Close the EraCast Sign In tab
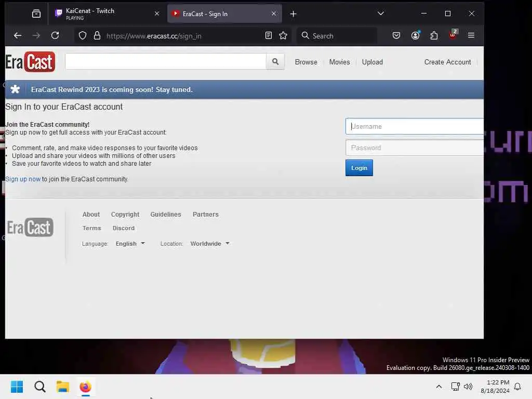Image resolution: width=532 pixels, height=399 pixels. 274,14
